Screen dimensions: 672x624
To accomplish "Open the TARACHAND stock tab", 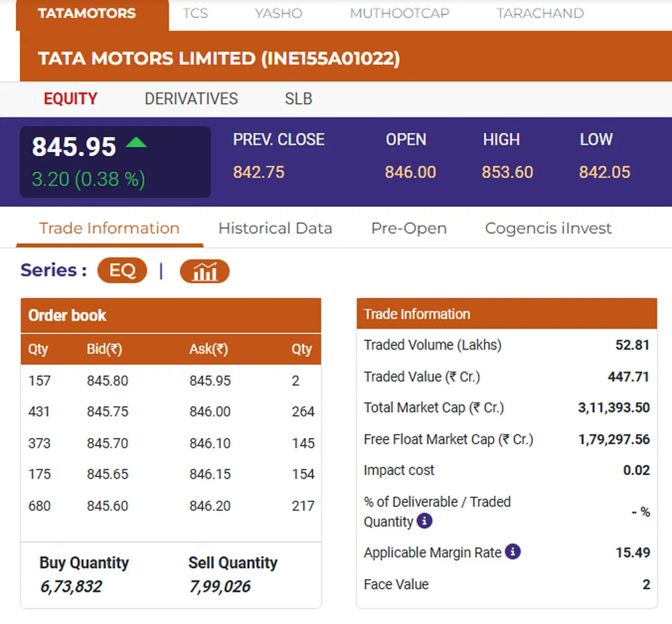I will (540, 13).
